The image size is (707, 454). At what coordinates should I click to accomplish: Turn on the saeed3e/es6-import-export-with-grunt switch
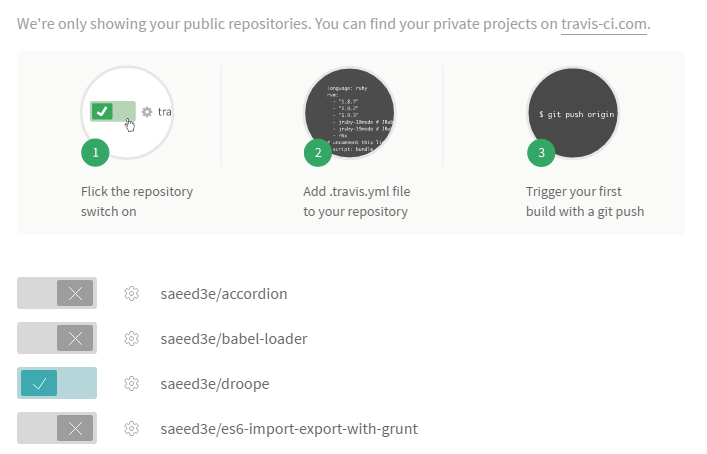click(x=57, y=429)
